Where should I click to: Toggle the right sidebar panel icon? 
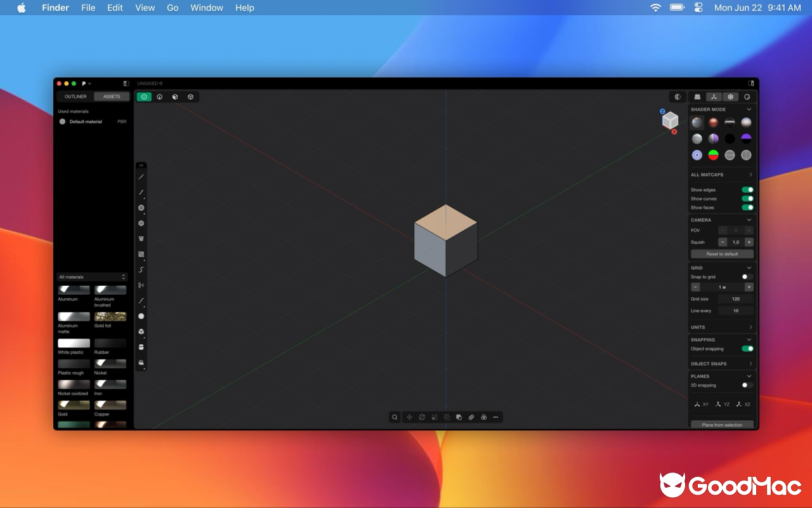(751, 83)
